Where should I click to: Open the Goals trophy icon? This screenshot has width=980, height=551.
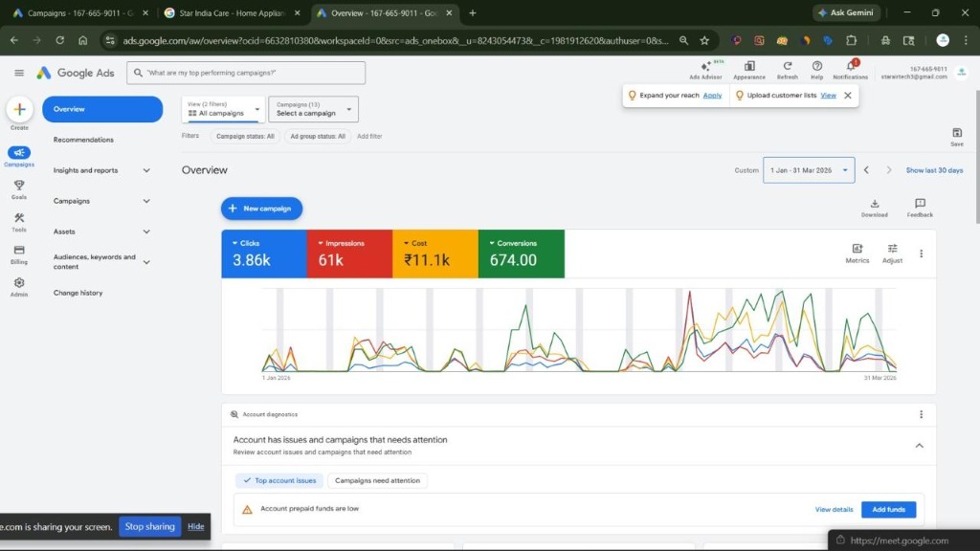click(x=19, y=186)
